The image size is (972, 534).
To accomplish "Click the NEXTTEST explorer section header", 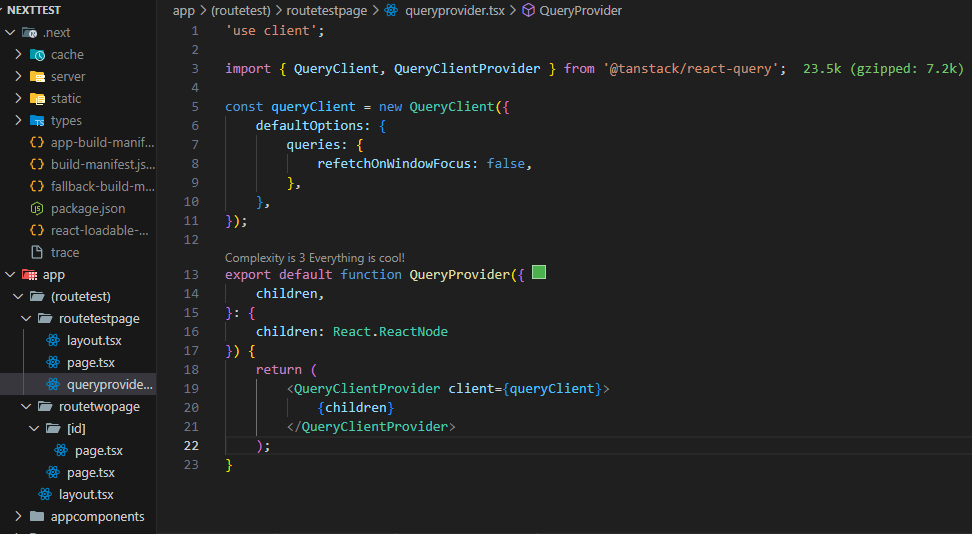I will (x=34, y=10).
